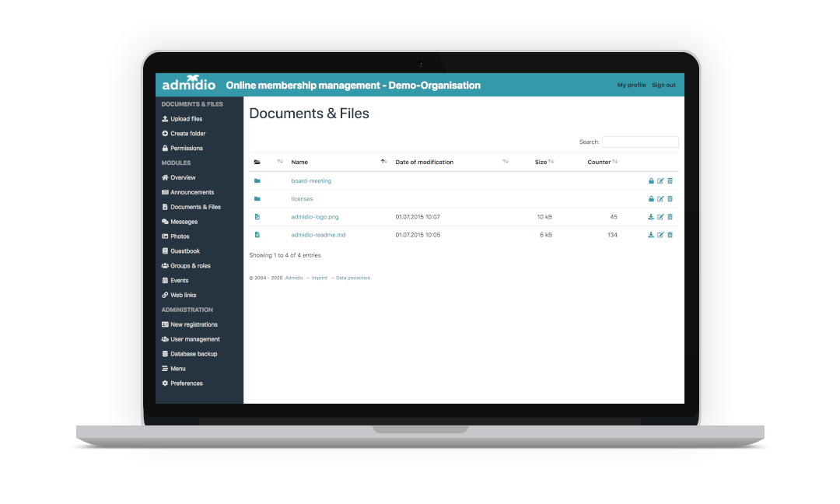The width and height of the screenshot is (840, 504).
Task: Delete the admidio-readme.md file
Action: click(x=670, y=235)
